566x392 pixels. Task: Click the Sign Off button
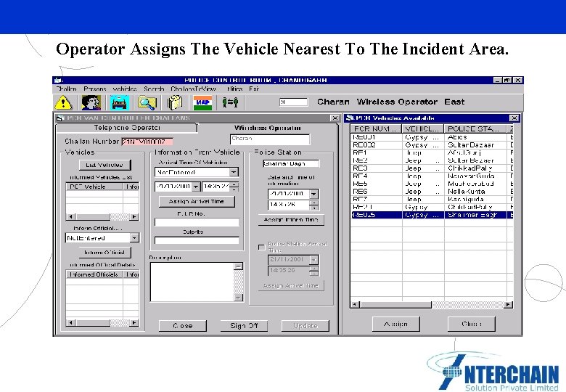[244, 326]
